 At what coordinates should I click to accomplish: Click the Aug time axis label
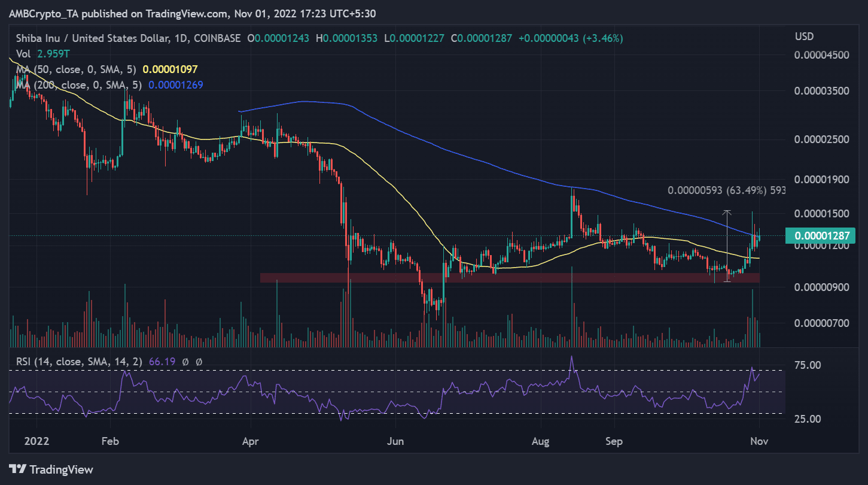(x=541, y=442)
